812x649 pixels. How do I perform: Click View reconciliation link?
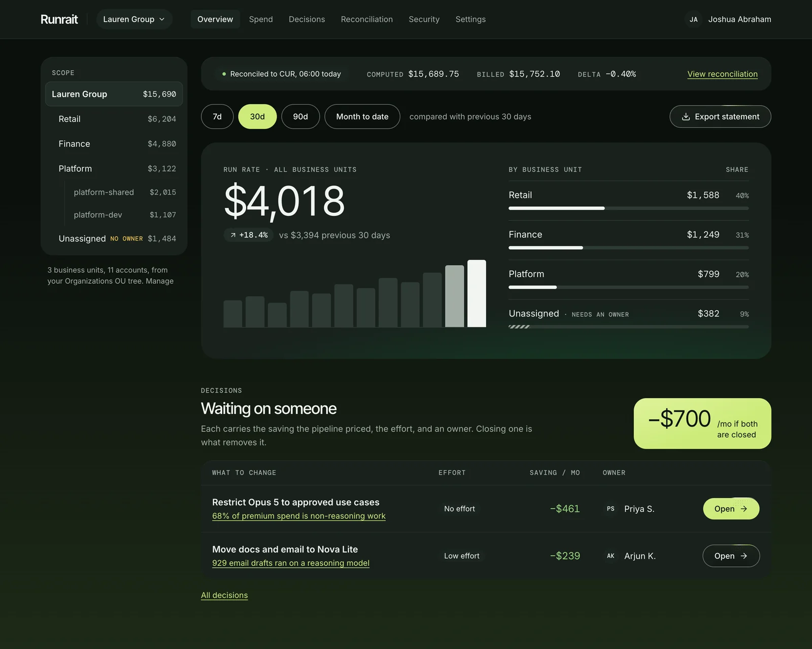coord(722,74)
